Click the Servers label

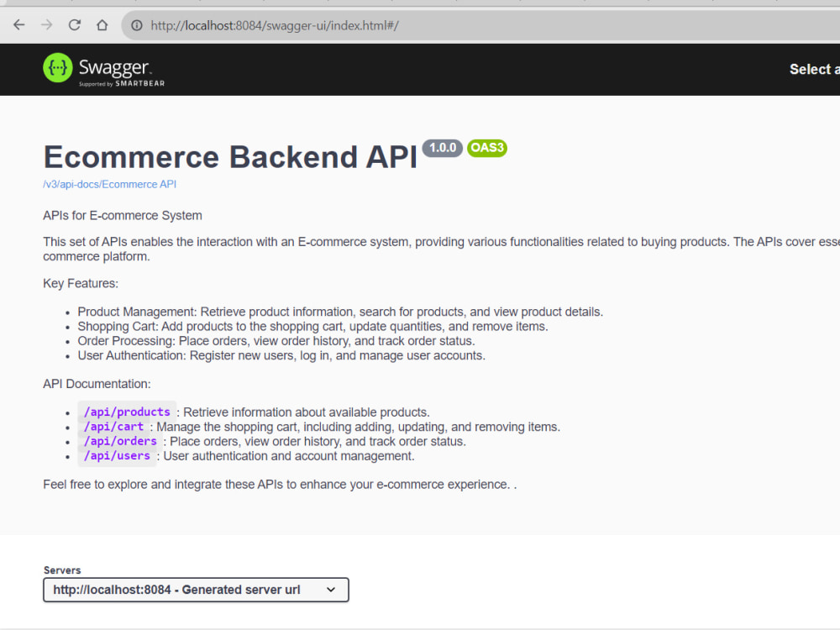[62, 570]
